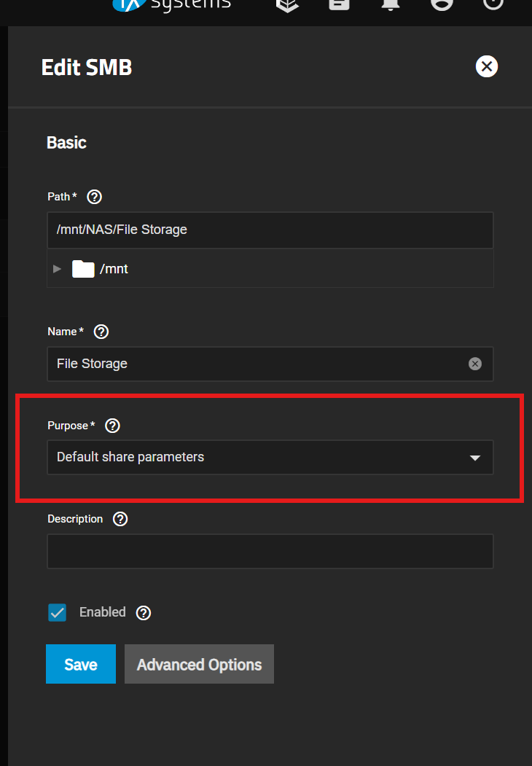Click into the Description text field
The image size is (532, 766).
point(270,552)
